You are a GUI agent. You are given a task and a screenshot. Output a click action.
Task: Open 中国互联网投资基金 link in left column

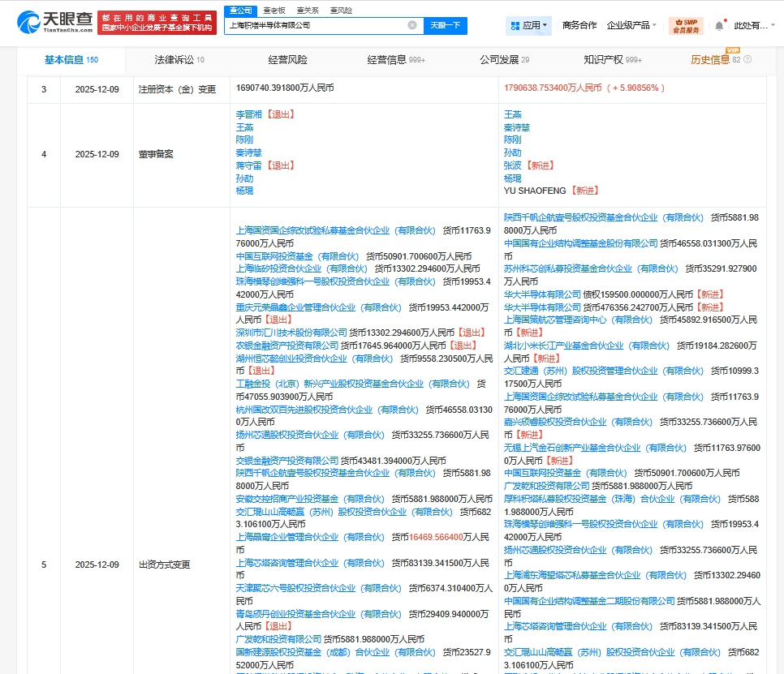tap(276, 256)
